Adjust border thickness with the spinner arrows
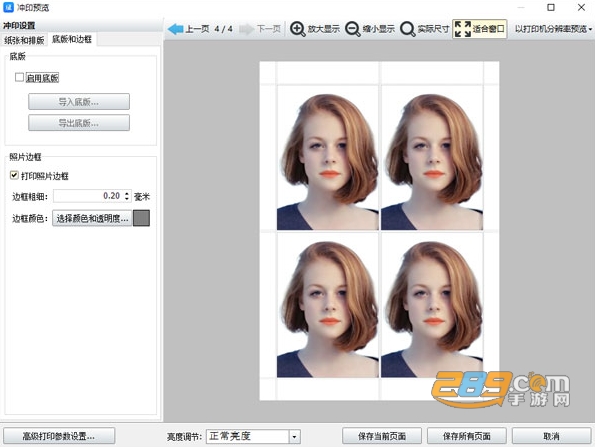The width and height of the screenshot is (595, 447). (x=127, y=196)
